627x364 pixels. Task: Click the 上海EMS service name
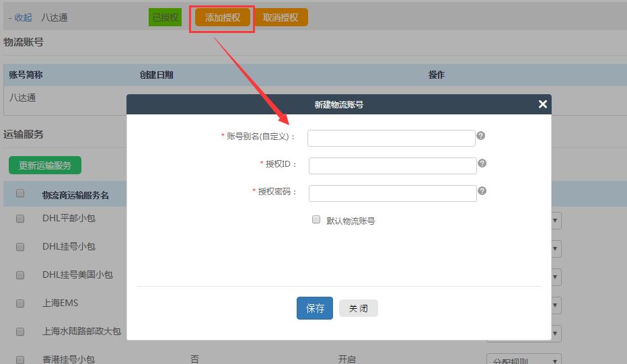point(60,303)
